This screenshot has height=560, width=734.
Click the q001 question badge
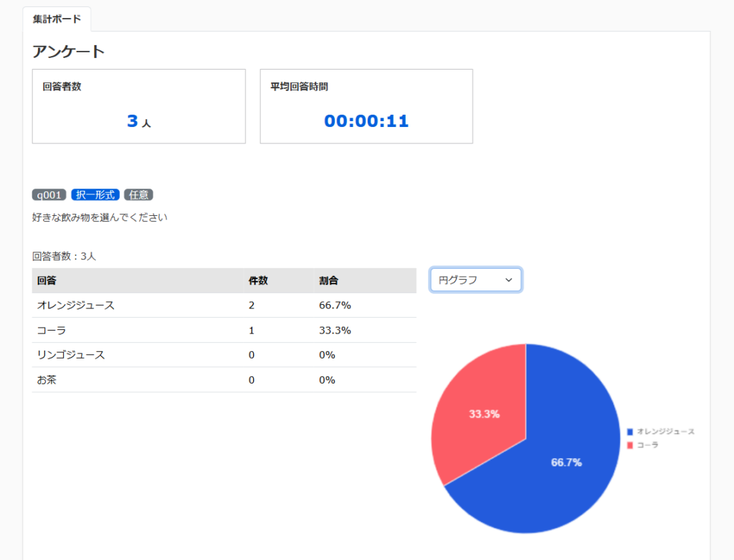(x=49, y=195)
